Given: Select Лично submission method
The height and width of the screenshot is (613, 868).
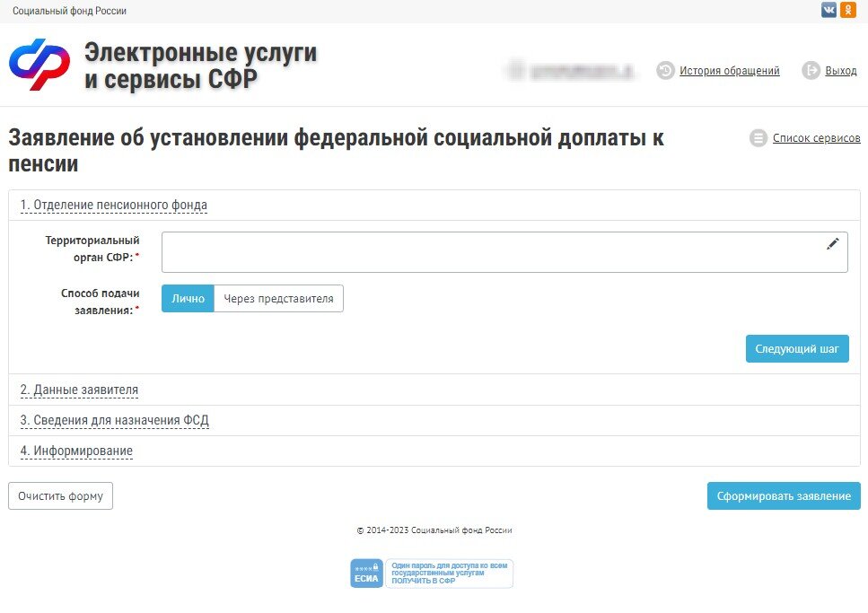Looking at the screenshot, I should click(x=188, y=298).
